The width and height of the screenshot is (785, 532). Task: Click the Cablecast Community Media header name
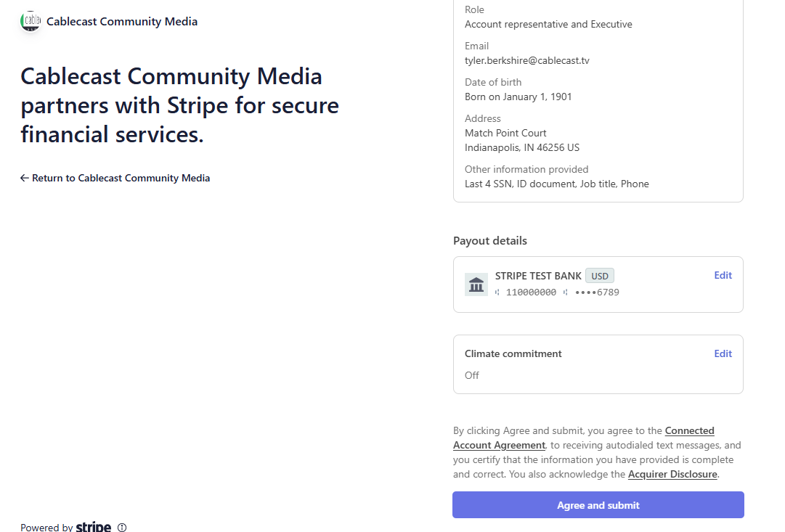(x=122, y=22)
